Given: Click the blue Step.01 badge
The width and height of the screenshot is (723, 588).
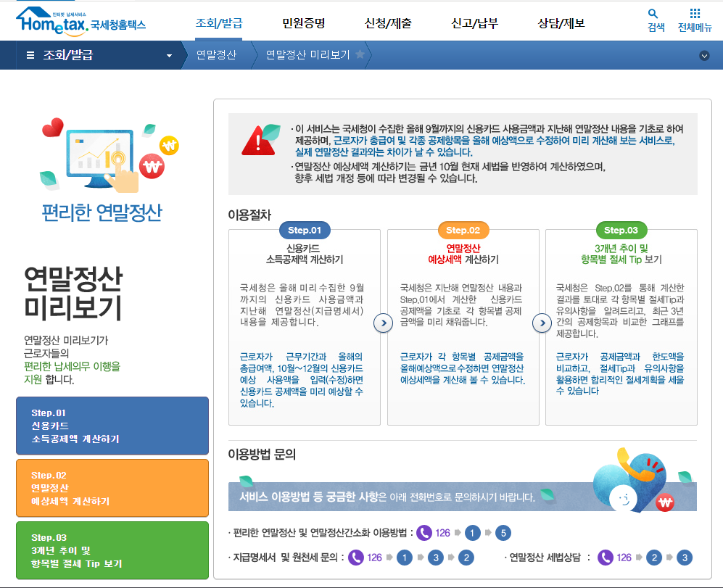Looking at the screenshot, I should click(x=305, y=230).
